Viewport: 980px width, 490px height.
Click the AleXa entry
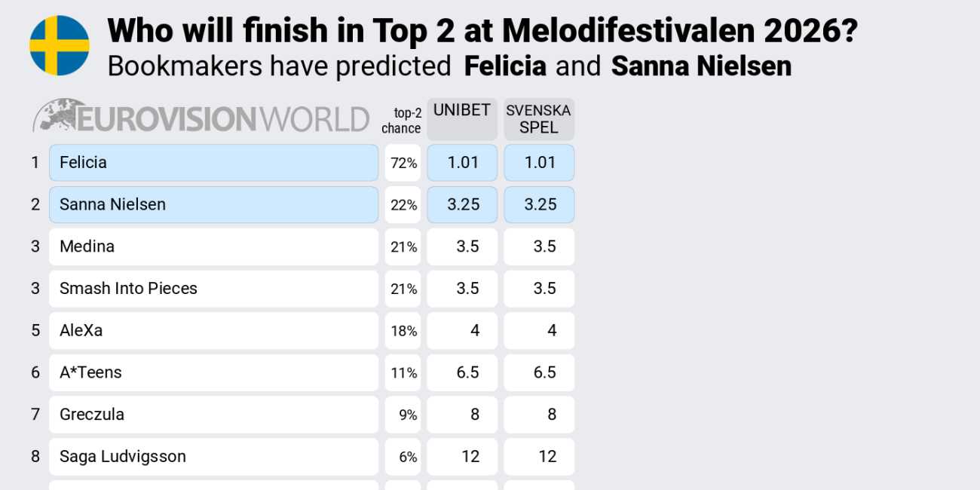click(213, 331)
